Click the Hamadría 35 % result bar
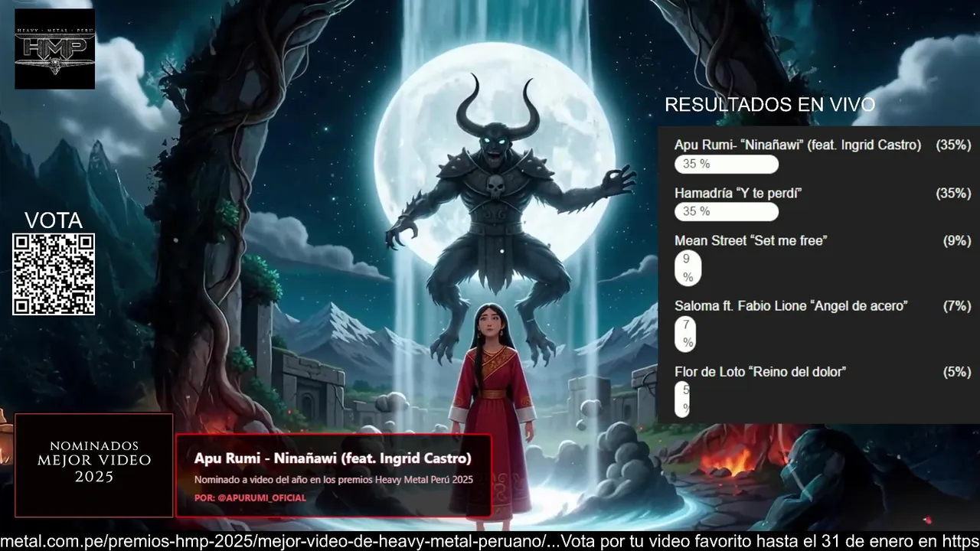The height and width of the screenshot is (551, 980). pos(726,211)
